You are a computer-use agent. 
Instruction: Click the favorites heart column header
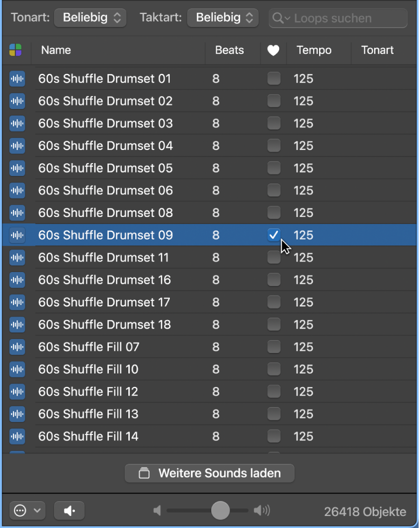pyautogui.click(x=273, y=50)
